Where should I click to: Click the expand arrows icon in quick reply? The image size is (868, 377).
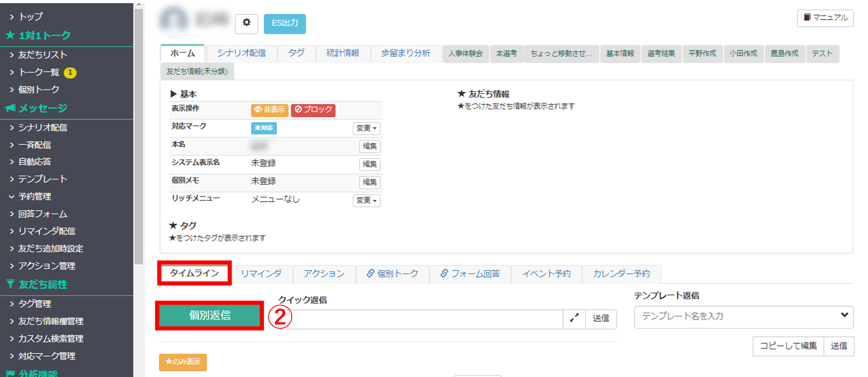click(574, 318)
